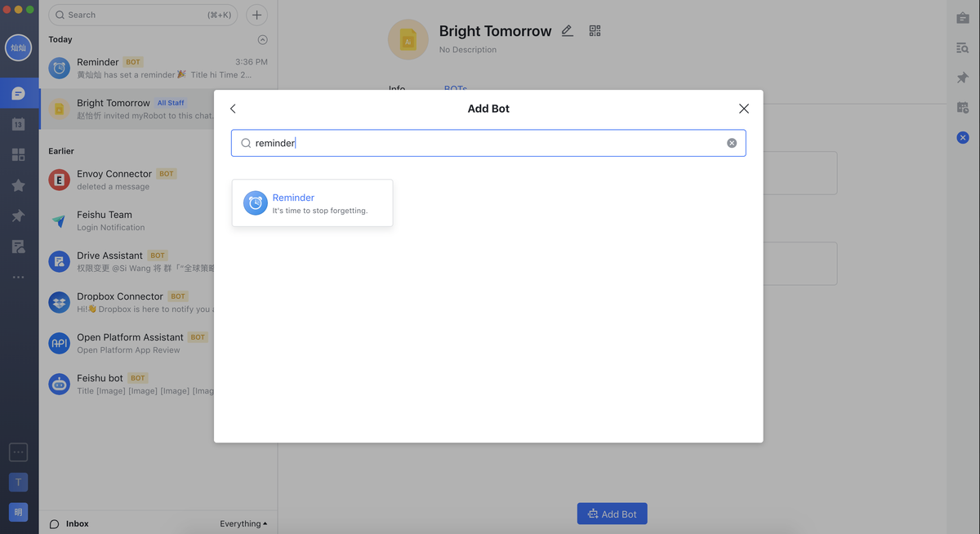This screenshot has height=534, width=980.
Task: Click the dotted square icon above the T
Action: click(18, 452)
